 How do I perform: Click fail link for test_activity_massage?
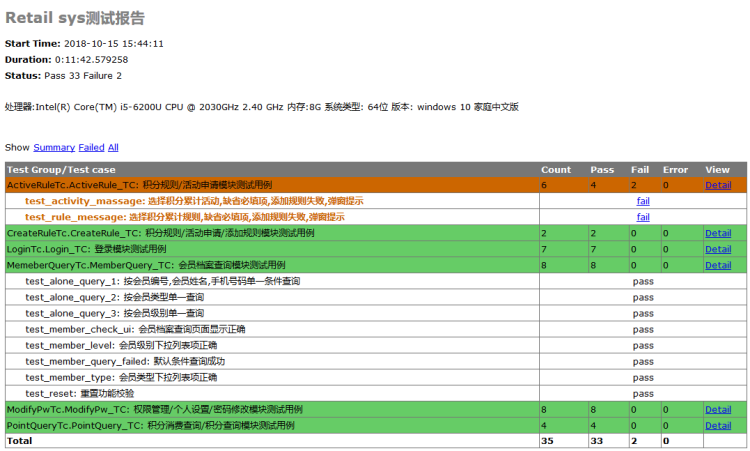tap(643, 201)
